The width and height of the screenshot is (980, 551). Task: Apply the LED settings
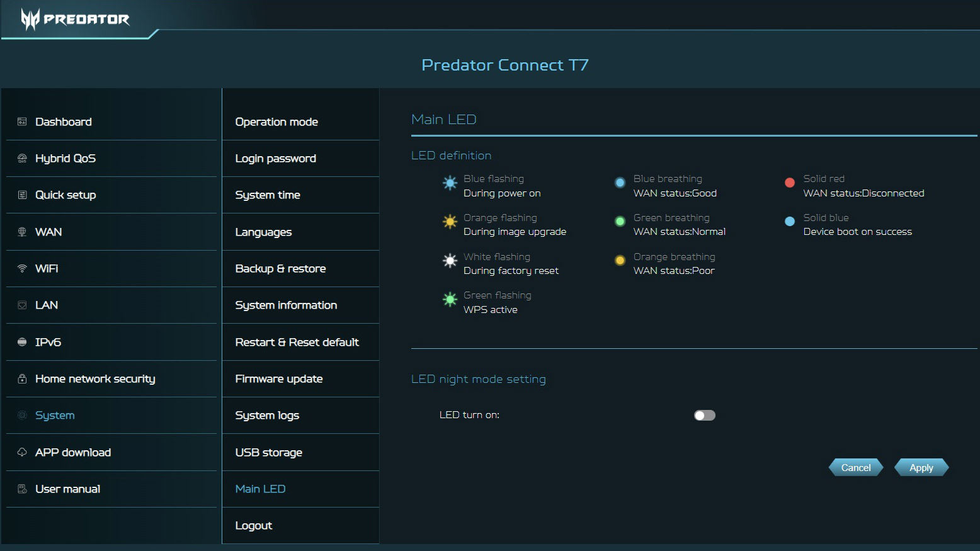click(x=921, y=467)
